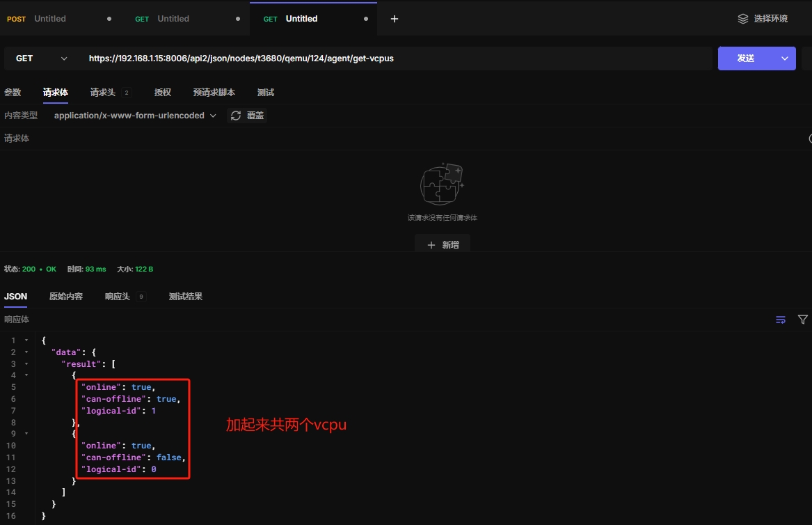812x525 pixels.
Task: Expand the 发送 button arrow menu
Action: click(x=786, y=58)
